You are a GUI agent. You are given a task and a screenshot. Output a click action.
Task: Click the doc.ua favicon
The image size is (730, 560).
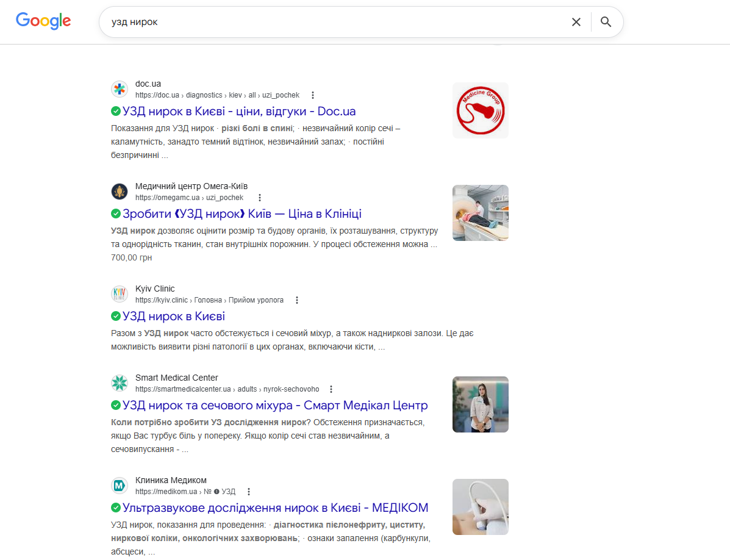(x=120, y=89)
